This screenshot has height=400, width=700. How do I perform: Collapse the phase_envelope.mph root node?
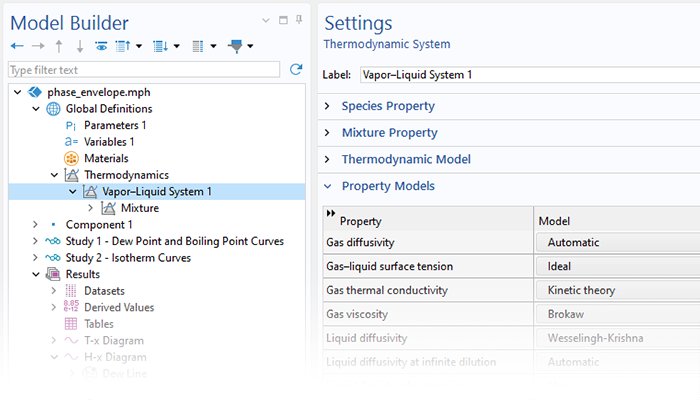pyautogui.click(x=17, y=92)
